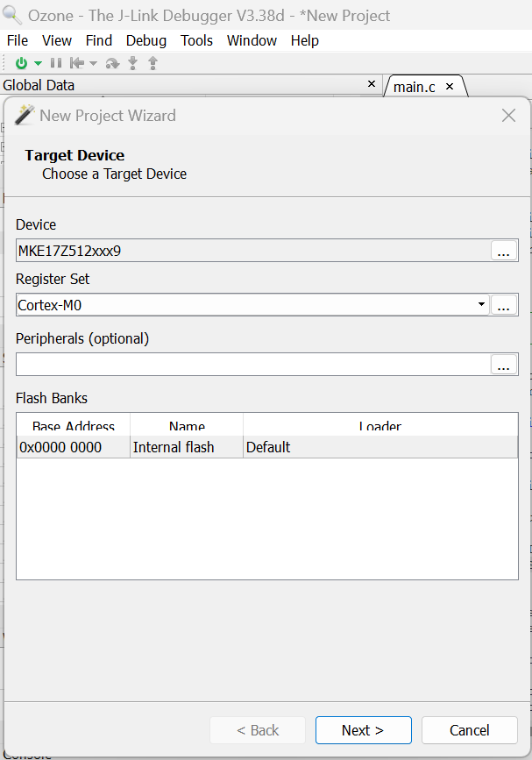This screenshot has height=760, width=532.
Task: Click the pause (halt) toolbar icon
Action: pyautogui.click(x=56, y=63)
